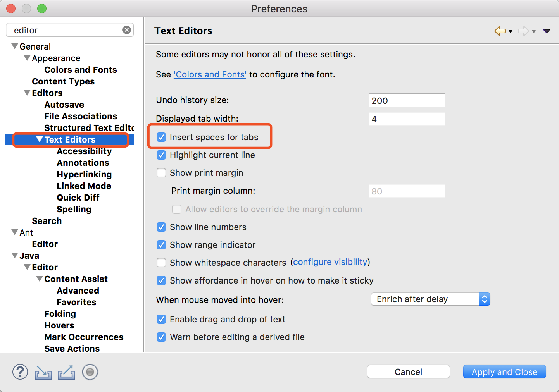Select Spelling in the preferences tree
Image resolution: width=559 pixels, height=392 pixels.
[74, 209]
